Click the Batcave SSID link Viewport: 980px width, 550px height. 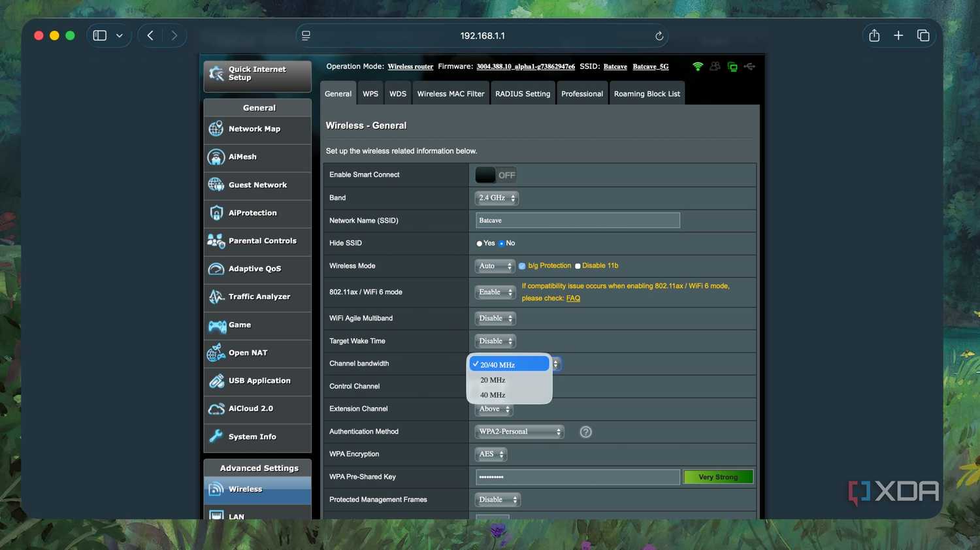(615, 67)
